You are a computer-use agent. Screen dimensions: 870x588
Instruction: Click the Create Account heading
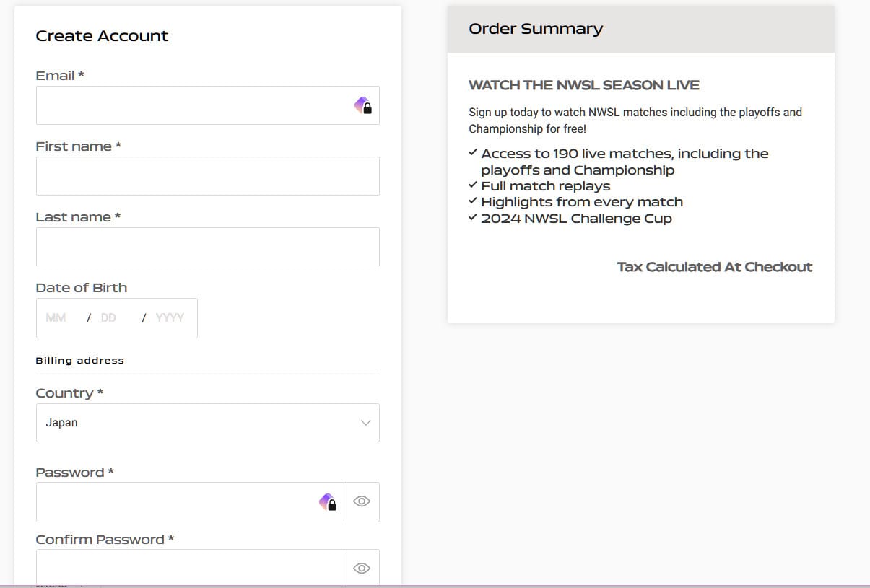(x=102, y=36)
